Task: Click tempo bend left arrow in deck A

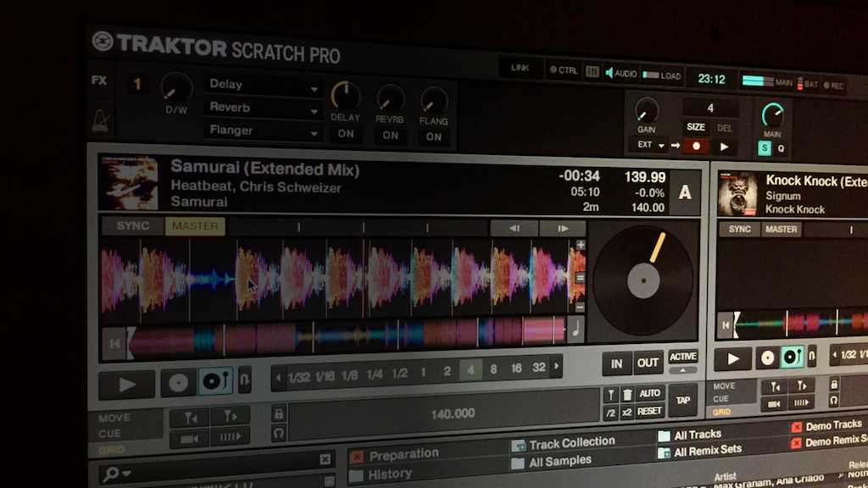Action: tap(515, 228)
